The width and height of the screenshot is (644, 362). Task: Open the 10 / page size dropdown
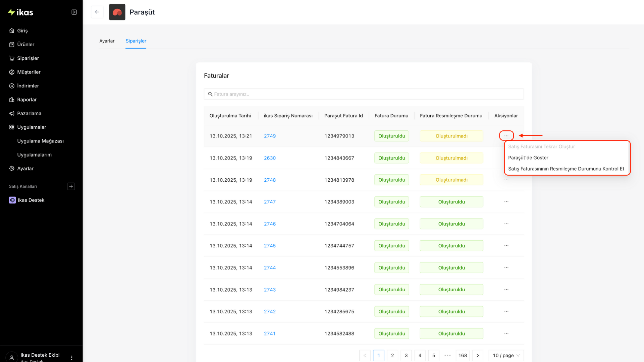click(x=506, y=355)
